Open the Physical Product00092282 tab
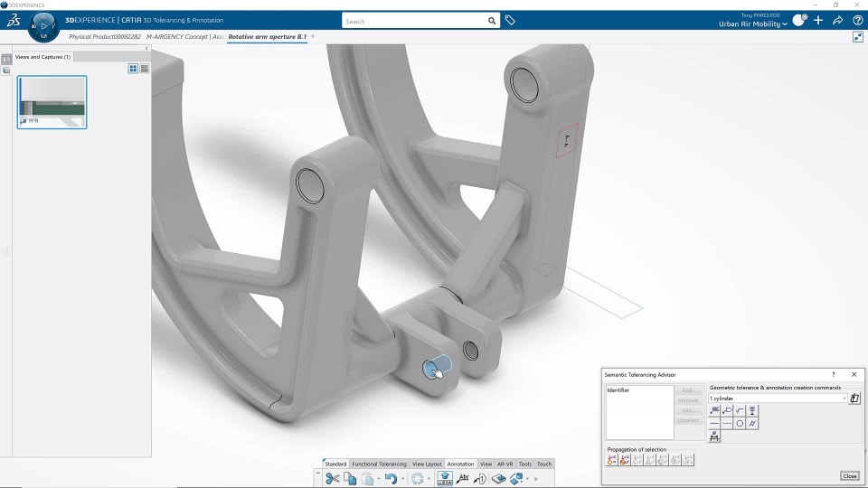 point(105,37)
